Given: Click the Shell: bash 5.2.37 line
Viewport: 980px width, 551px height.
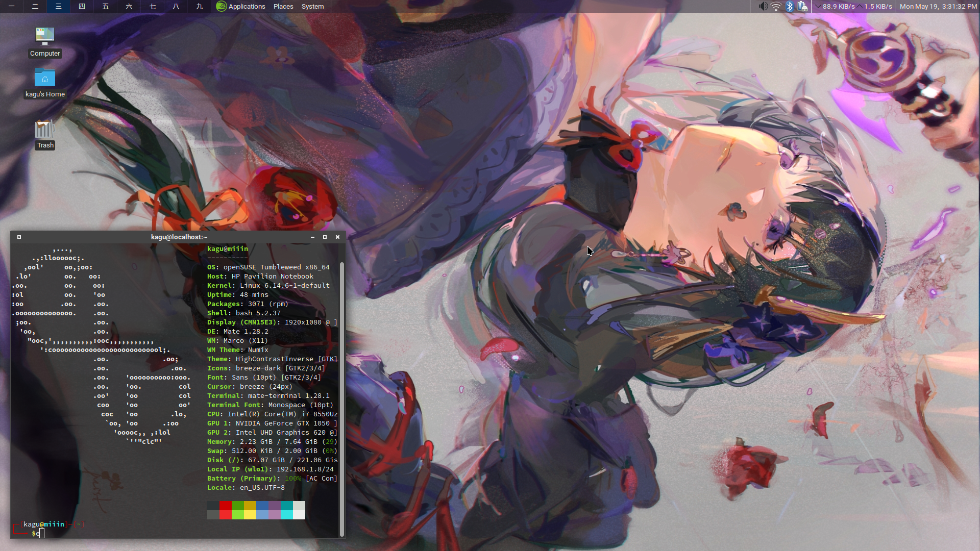Looking at the screenshot, I should pos(244,313).
